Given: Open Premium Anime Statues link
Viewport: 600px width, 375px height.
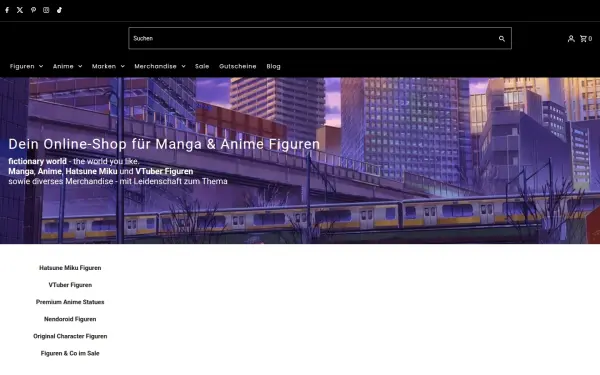Looking at the screenshot, I should pyautogui.click(x=70, y=302).
